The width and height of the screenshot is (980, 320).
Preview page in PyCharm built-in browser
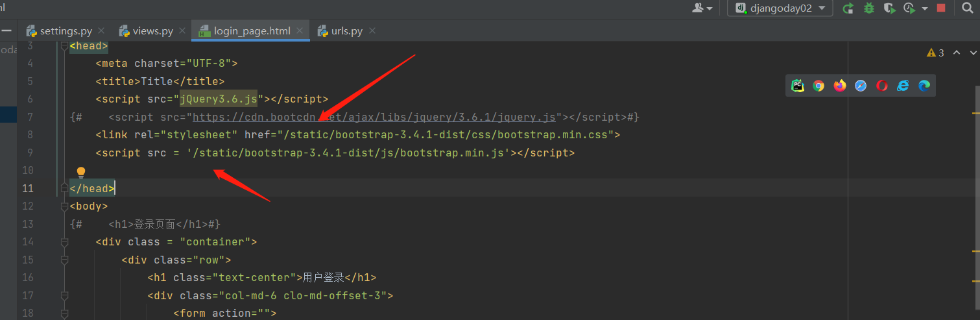(x=798, y=86)
